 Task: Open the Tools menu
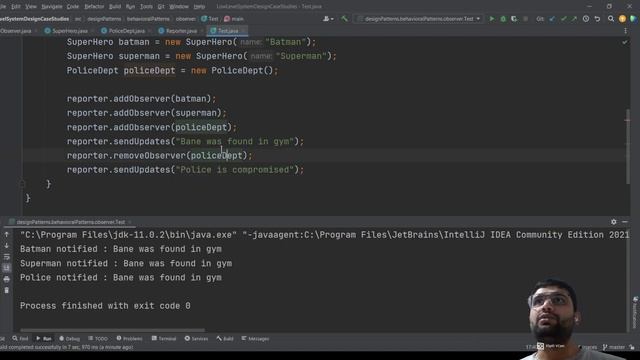point(146,7)
